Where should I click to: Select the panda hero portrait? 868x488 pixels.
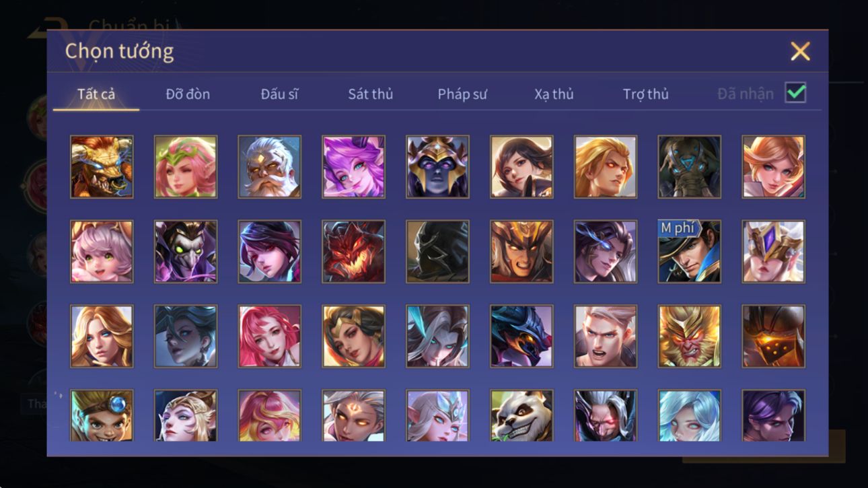tap(521, 415)
